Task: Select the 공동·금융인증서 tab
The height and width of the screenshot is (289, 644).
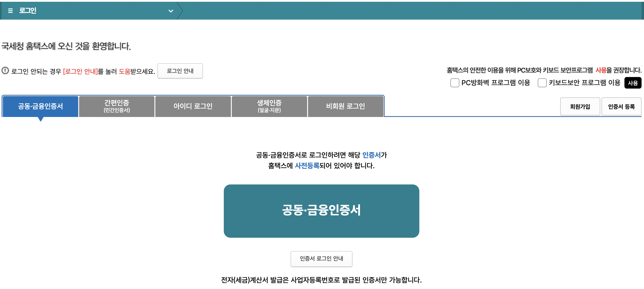Action: coord(40,106)
